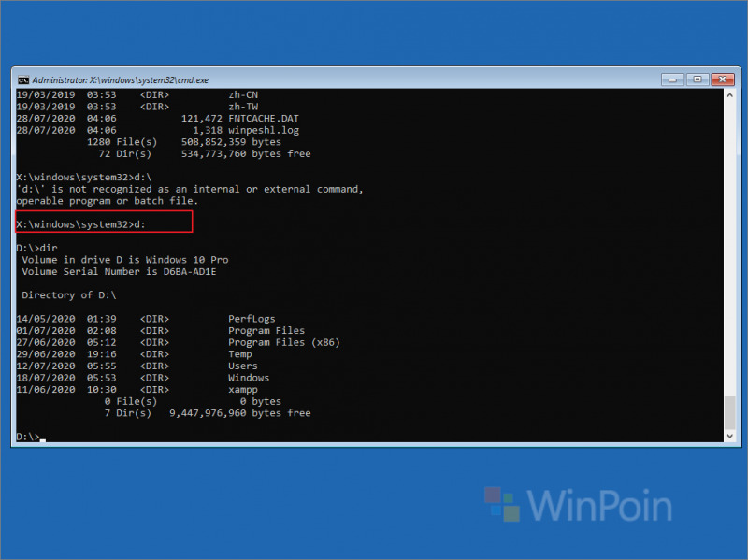748x560 pixels.
Task: Click the 'Windows' folder entry
Action: coord(249,378)
